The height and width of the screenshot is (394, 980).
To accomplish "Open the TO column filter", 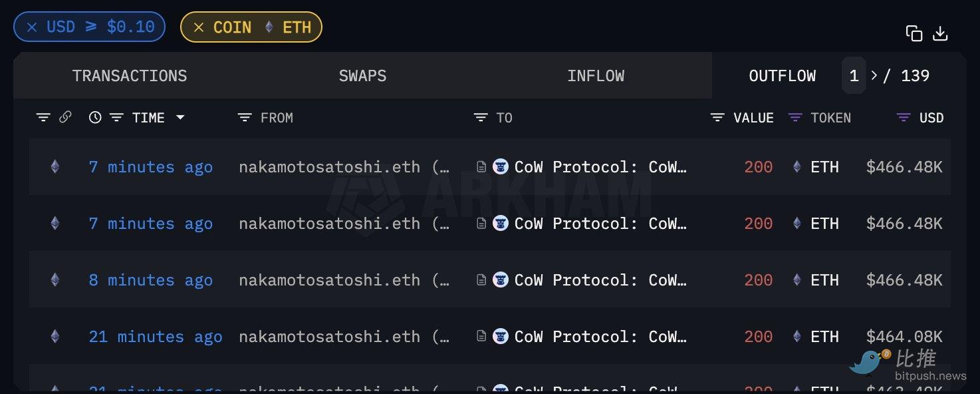I will click(481, 118).
